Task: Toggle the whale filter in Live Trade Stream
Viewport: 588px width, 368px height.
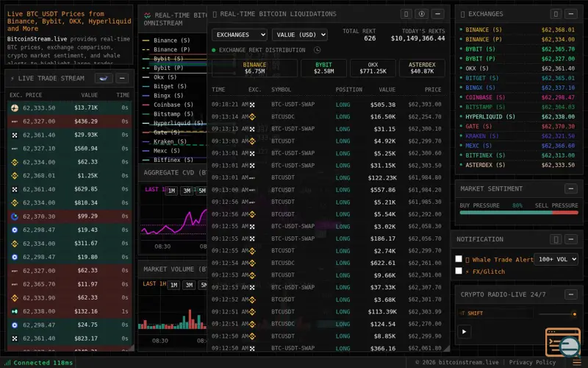Action: coord(104,78)
